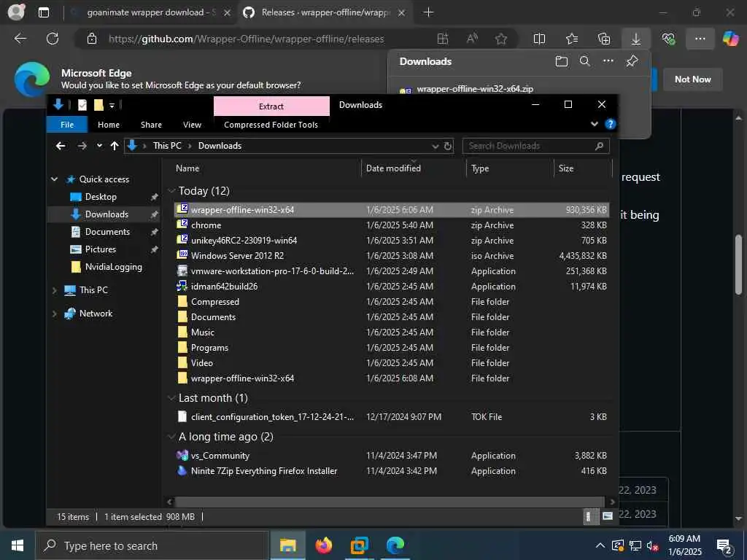The width and height of the screenshot is (747, 560).
Task: Open Edge settings and more menu
Action: (x=700, y=39)
